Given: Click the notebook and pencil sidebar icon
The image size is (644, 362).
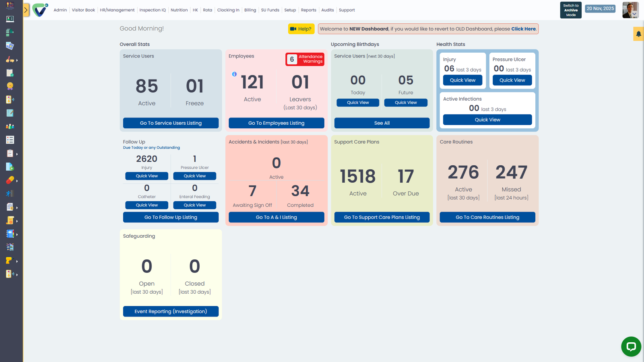Looking at the screenshot, I should point(10,113).
